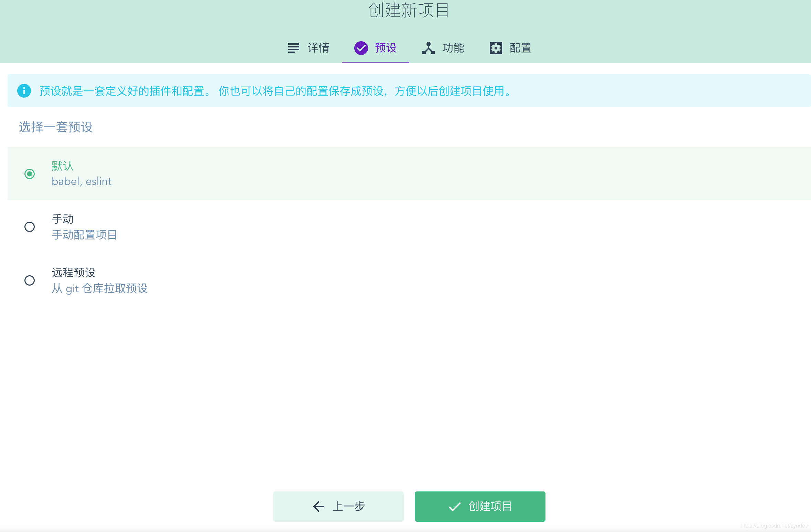Click the info icon in the banner

click(x=24, y=91)
